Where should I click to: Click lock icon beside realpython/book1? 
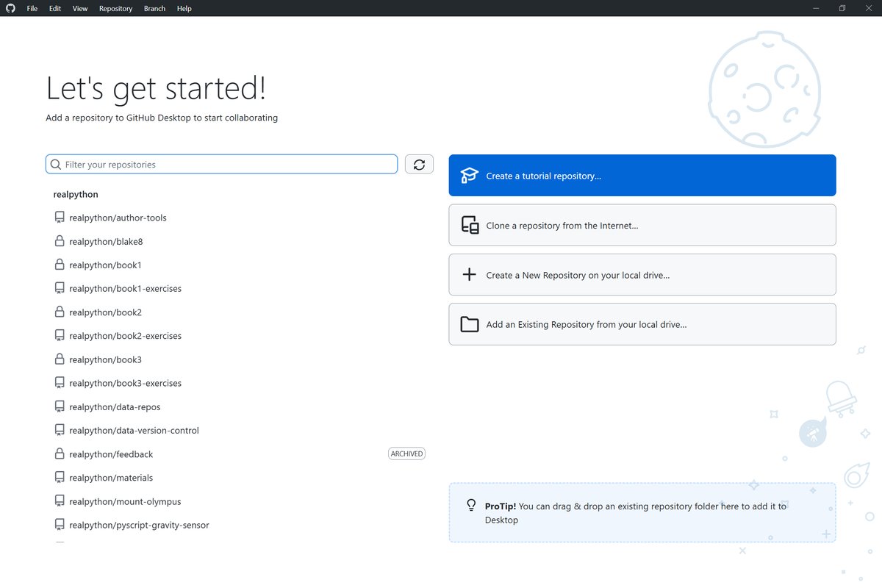60,265
